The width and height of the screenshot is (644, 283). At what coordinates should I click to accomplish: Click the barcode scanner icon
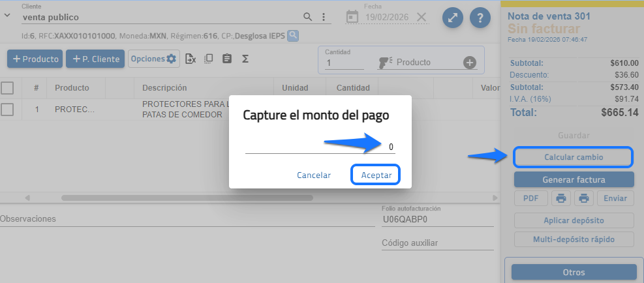385,62
